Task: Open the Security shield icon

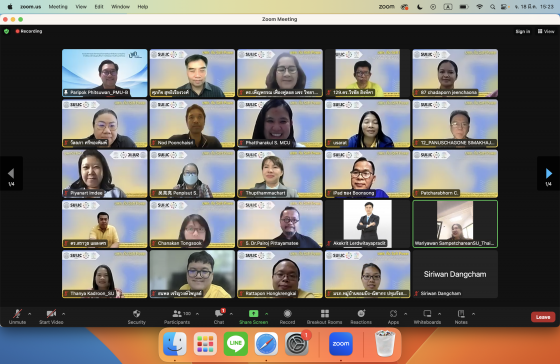Action: pos(136,314)
